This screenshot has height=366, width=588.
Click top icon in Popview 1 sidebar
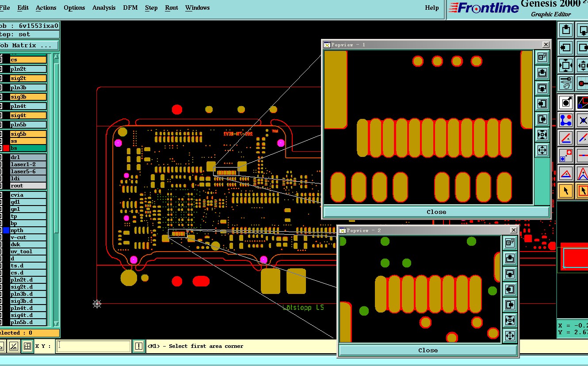[x=542, y=57]
